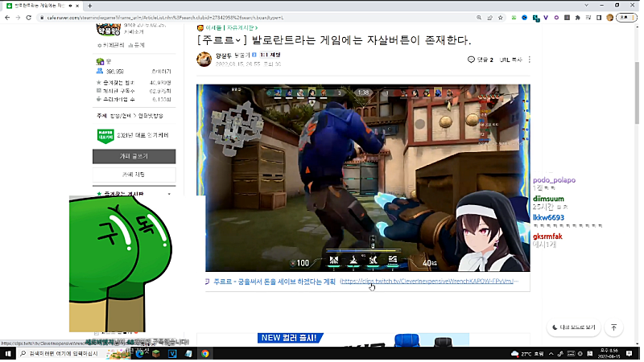Click the Naver representative cafe badge
The image size is (644, 362).
tap(105, 135)
